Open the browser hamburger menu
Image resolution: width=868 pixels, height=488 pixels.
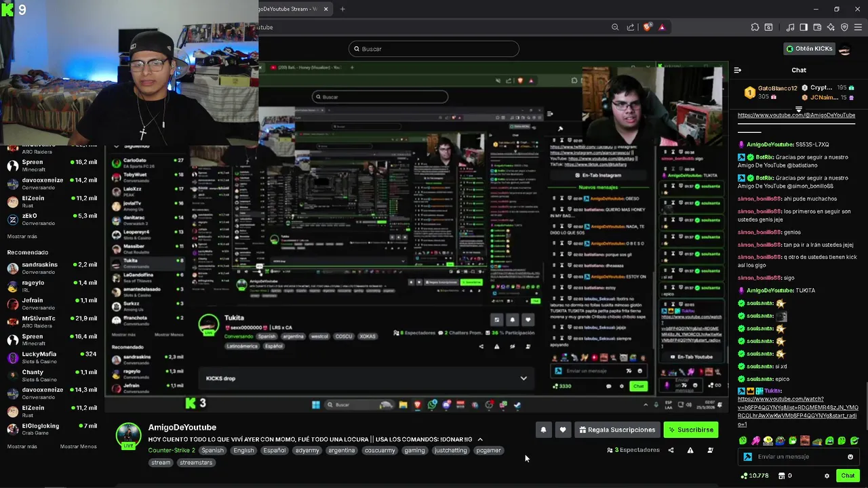[x=858, y=27]
